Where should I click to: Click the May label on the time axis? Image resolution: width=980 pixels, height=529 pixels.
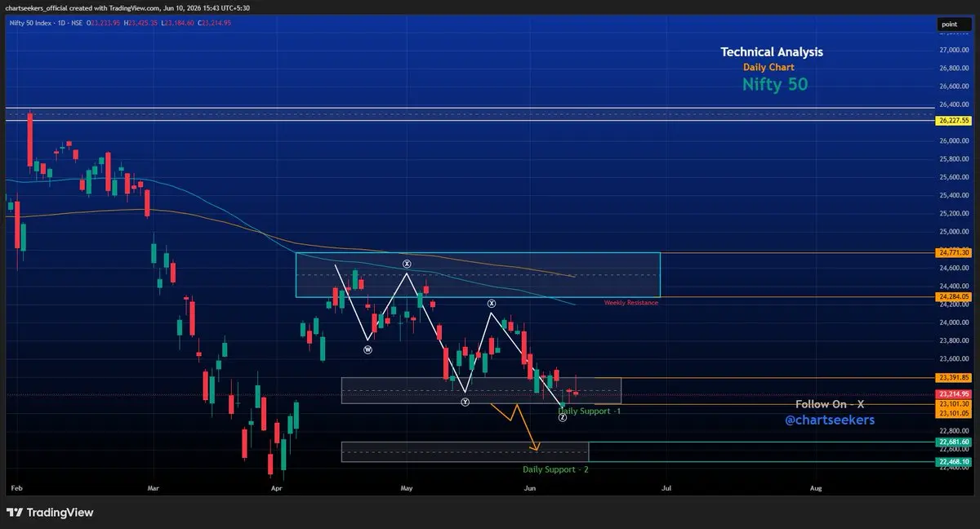[x=408, y=487]
